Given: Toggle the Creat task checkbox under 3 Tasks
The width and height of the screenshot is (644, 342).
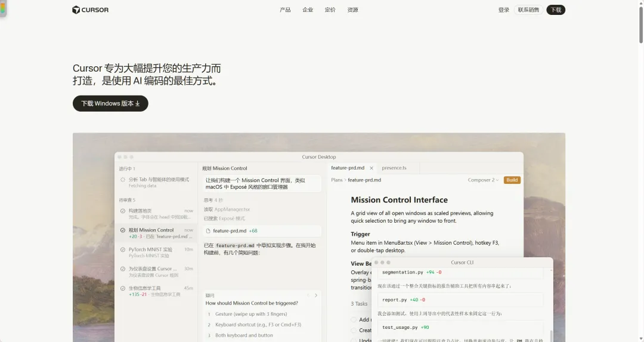Looking at the screenshot, I should click(x=354, y=331).
